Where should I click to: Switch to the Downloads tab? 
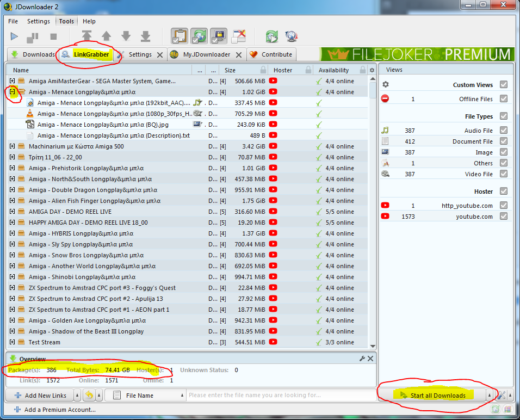point(33,54)
